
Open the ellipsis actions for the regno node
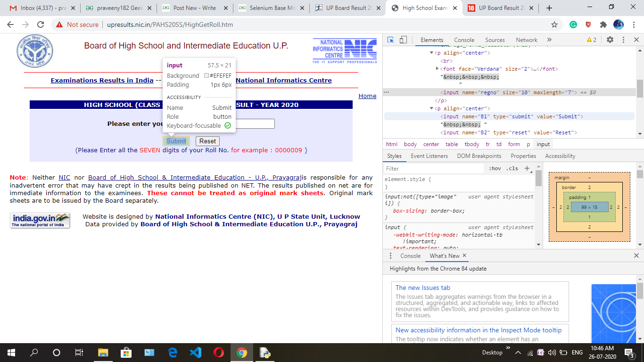[387, 92]
